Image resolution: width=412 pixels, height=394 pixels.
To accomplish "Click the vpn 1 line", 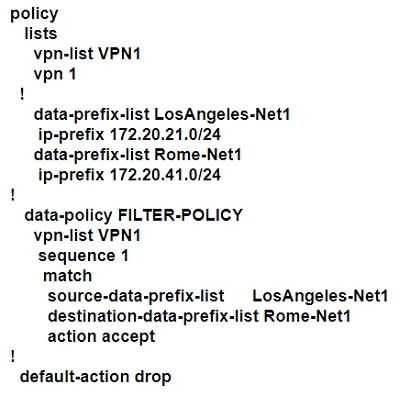I will [55, 74].
